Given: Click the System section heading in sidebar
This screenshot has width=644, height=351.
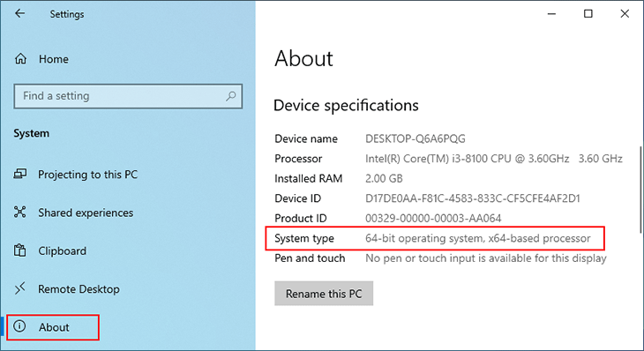Looking at the screenshot, I should pyautogui.click(x=31, y=133).
